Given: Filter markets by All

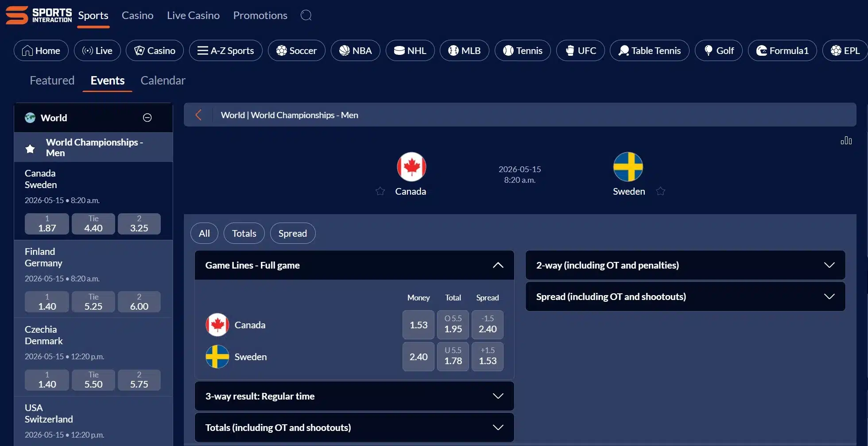Looking at the screenshot, I should (204, 233).
